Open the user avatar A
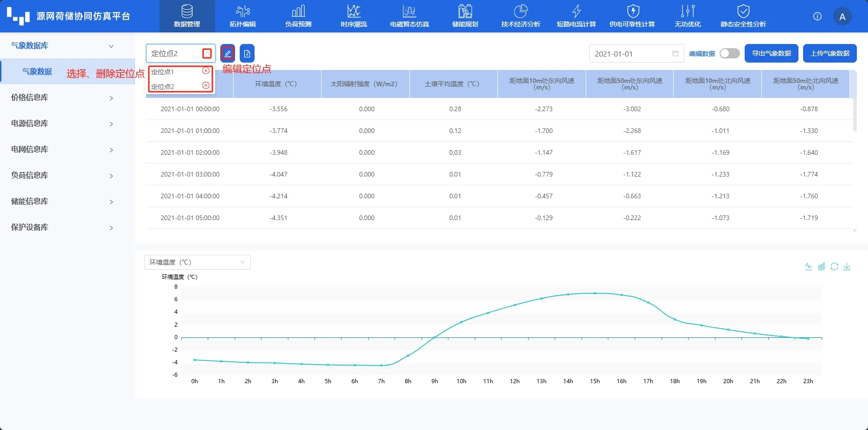The height and width of the screenshot is (430, 868). (x=842, y=17)
